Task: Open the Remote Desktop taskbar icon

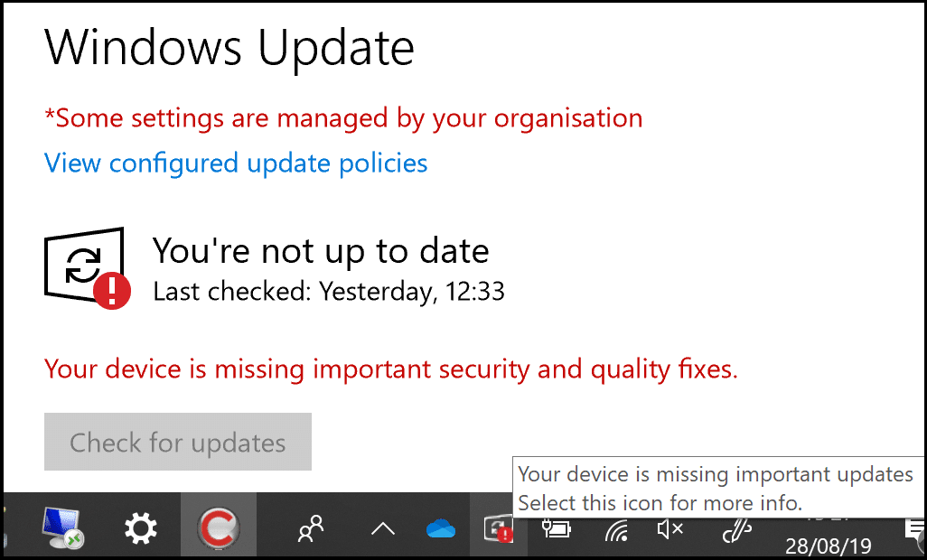Action: 62,527
